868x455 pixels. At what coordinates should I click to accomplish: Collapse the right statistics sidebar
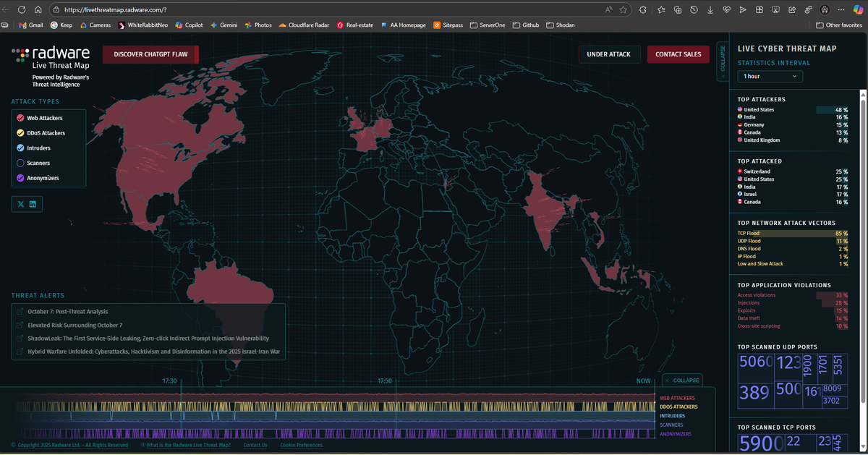click(x=723, y=61)
